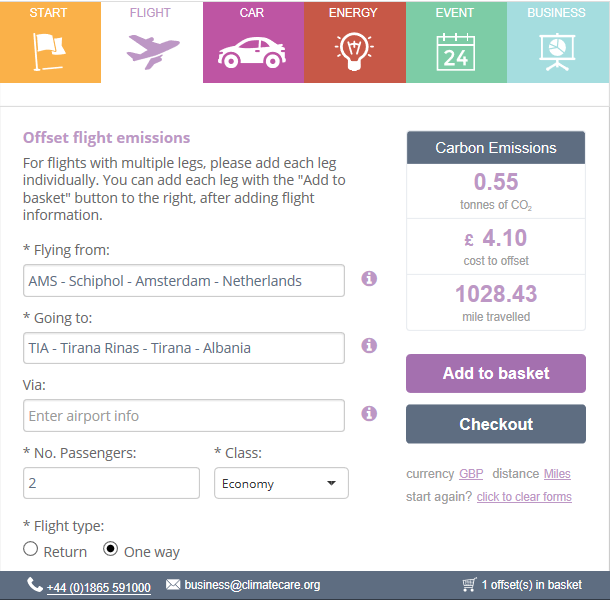Go to the Event calendar icon tab

coord(456,52)
